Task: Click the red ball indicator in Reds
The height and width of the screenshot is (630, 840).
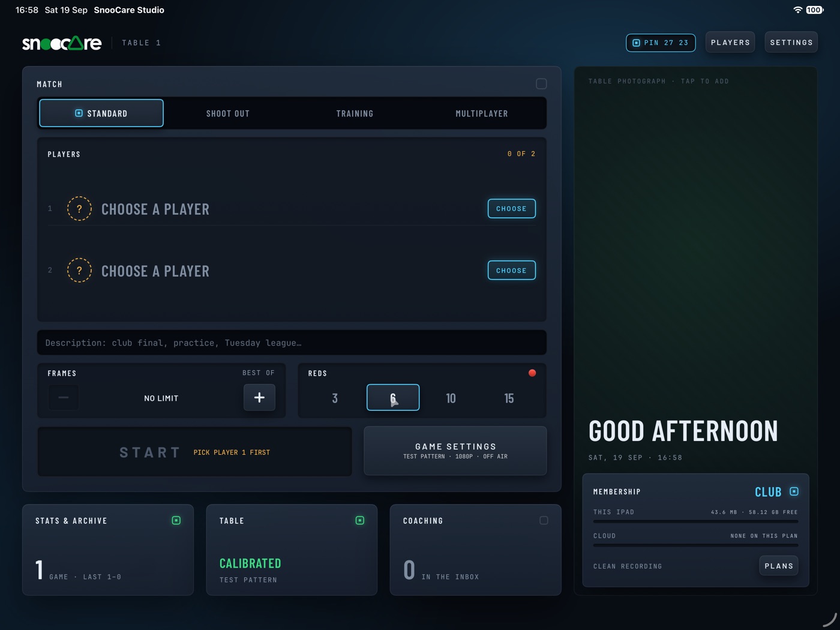Action: 532,373
